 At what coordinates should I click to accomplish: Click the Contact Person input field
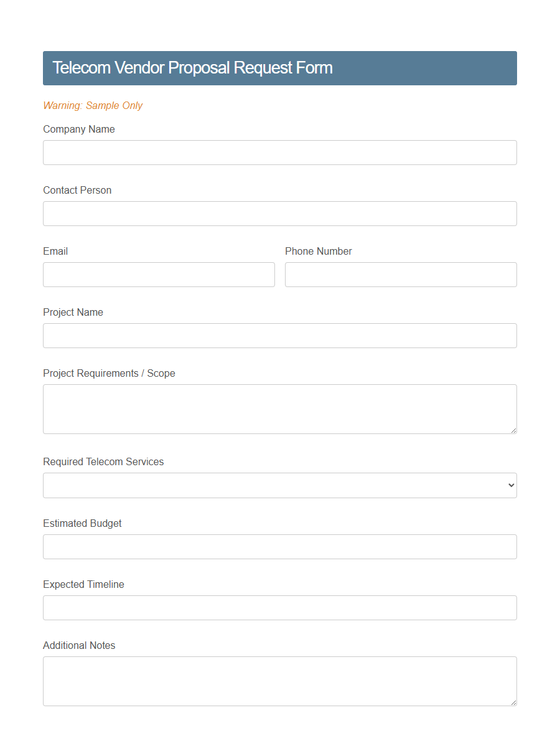pyautogui.click(x=280, y=214)
